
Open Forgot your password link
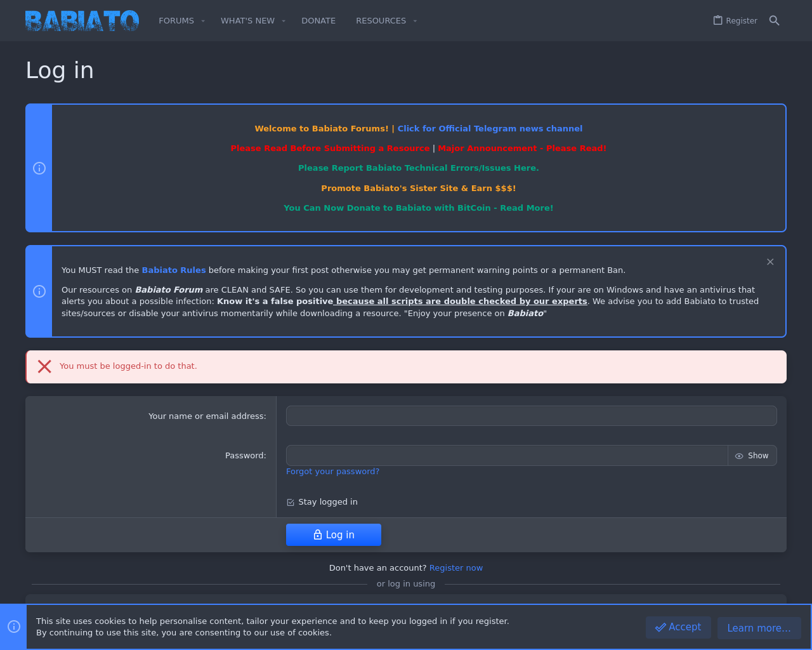coord(332,472)
